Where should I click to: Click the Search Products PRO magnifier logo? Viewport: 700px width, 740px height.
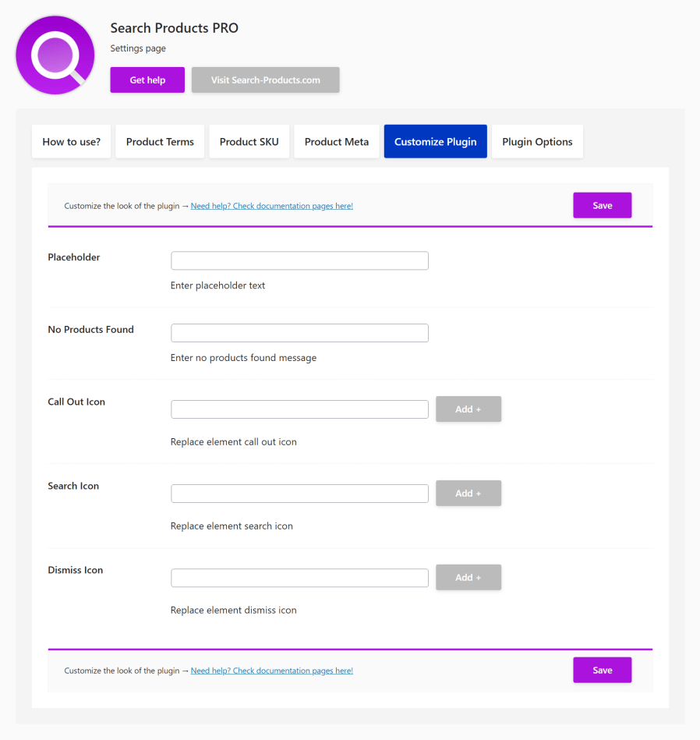55,55
